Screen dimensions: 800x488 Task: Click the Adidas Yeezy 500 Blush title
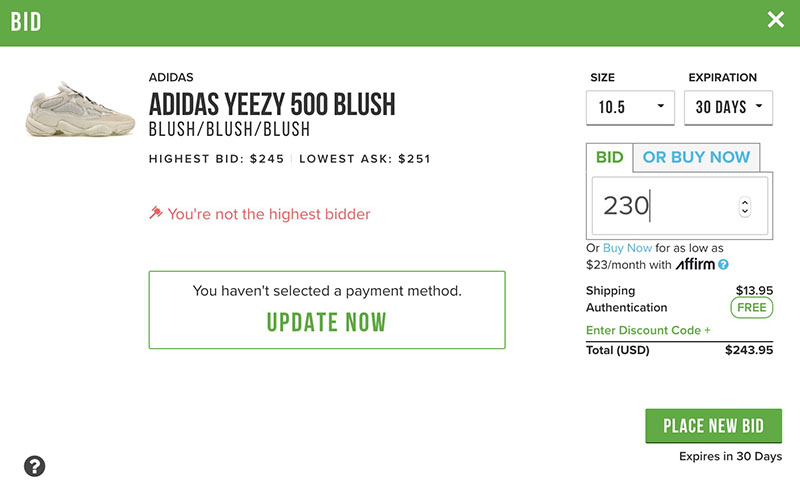272,104
